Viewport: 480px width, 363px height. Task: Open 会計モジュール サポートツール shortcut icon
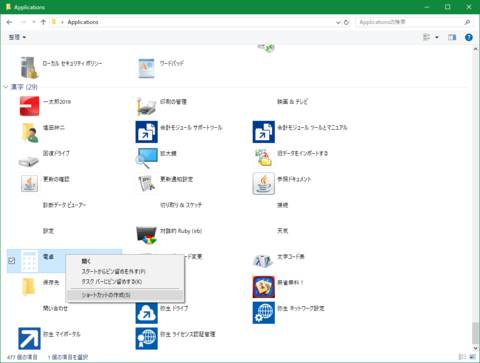146,132
